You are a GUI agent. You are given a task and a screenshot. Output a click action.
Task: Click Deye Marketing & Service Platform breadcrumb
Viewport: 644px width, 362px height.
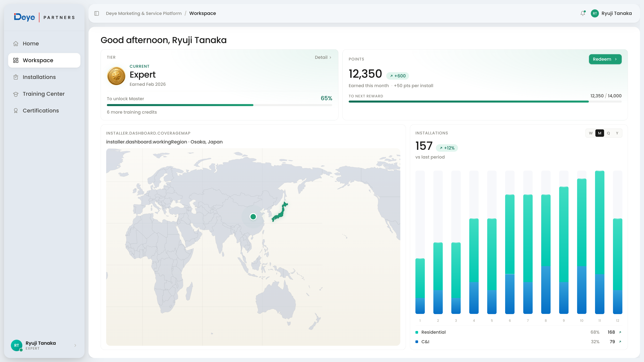click(x=144, y=13)
